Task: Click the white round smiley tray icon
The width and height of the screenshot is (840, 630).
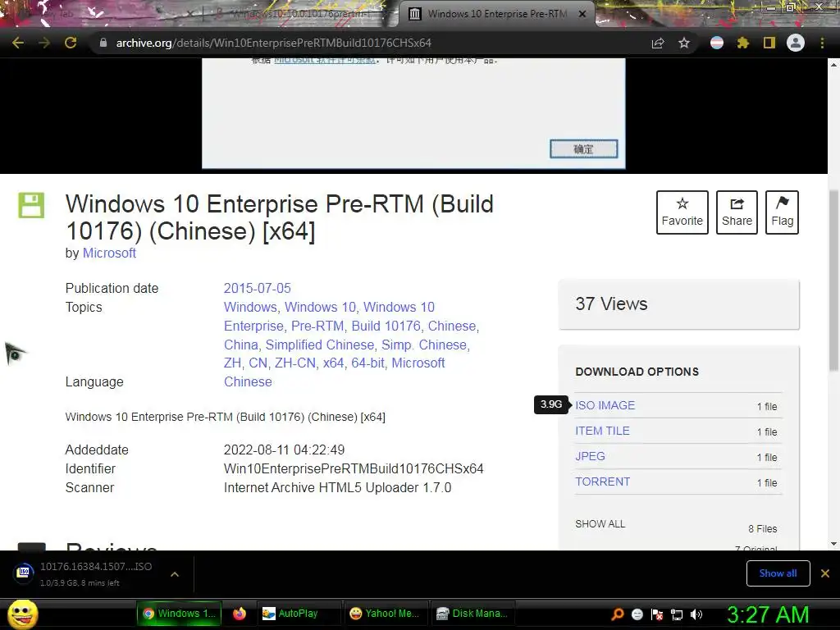Action: (x=637, y=614)
